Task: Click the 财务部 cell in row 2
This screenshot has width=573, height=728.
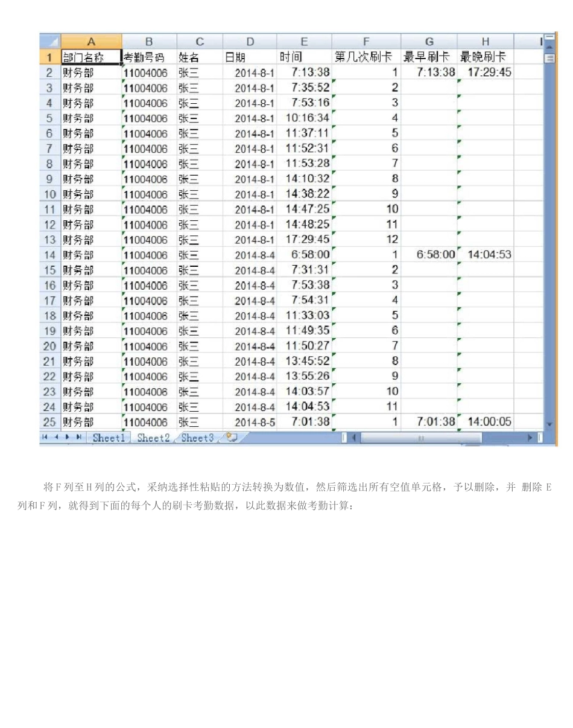Action: (x=91, y=72)
